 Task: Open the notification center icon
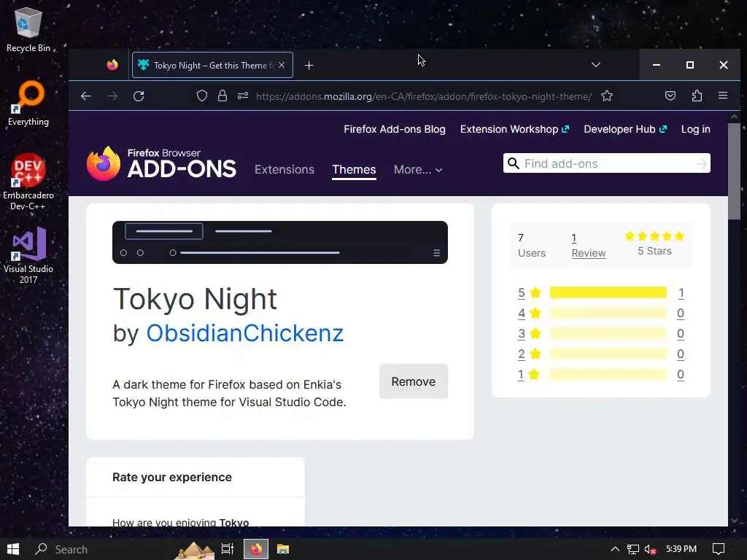719,549
